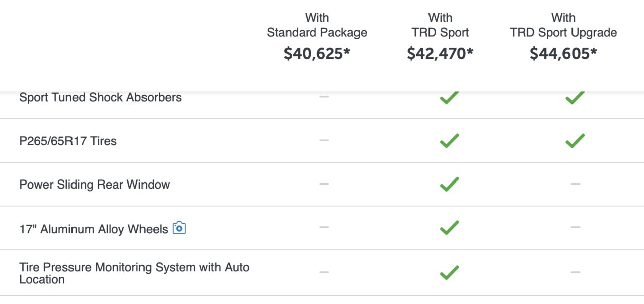The width and height of the screenshot is (644, 304).
Task: Click the $44,605 TRD Sport Upgrade price
Action: pyautogui.click(x=563, y=54)
